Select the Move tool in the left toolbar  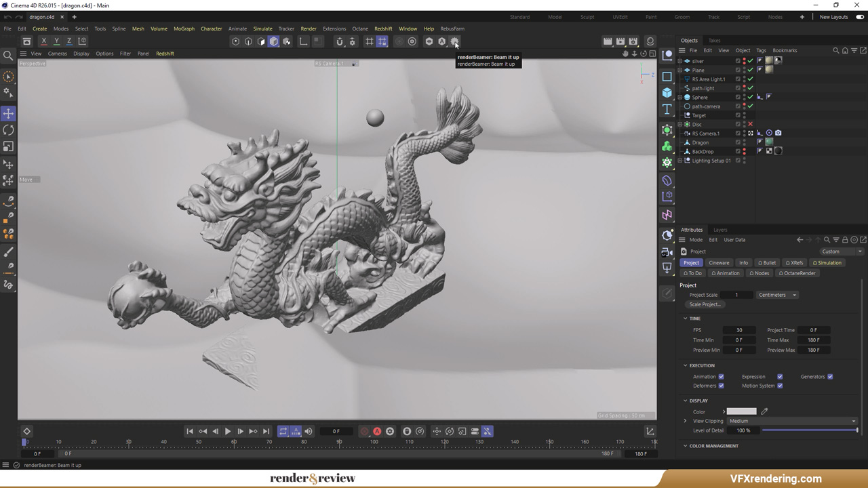click(9, 114)
